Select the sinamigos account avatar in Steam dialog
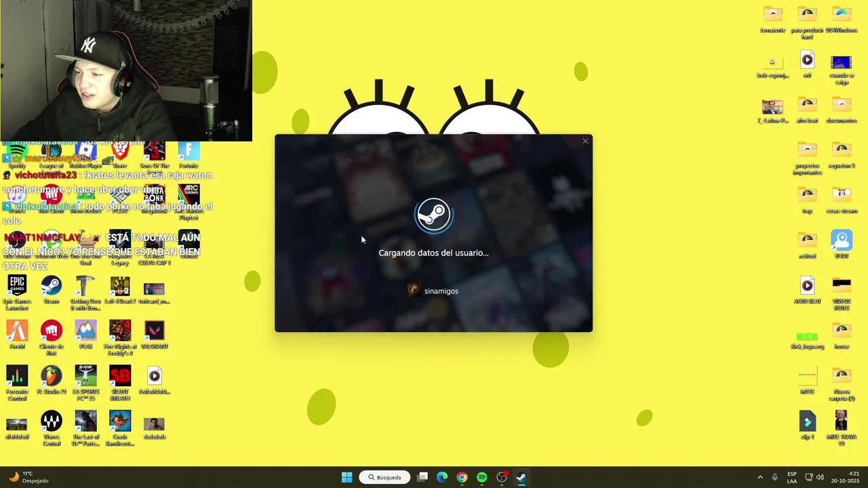 (413, 291)
